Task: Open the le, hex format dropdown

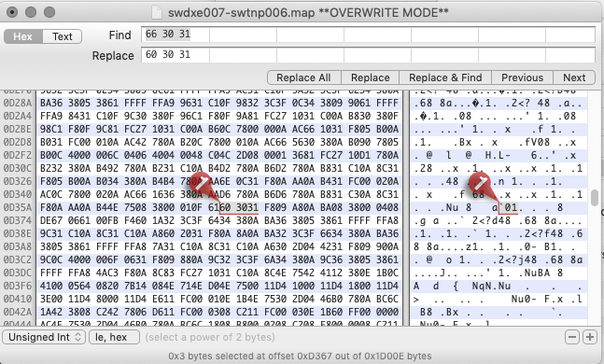Action: [114, 337]
